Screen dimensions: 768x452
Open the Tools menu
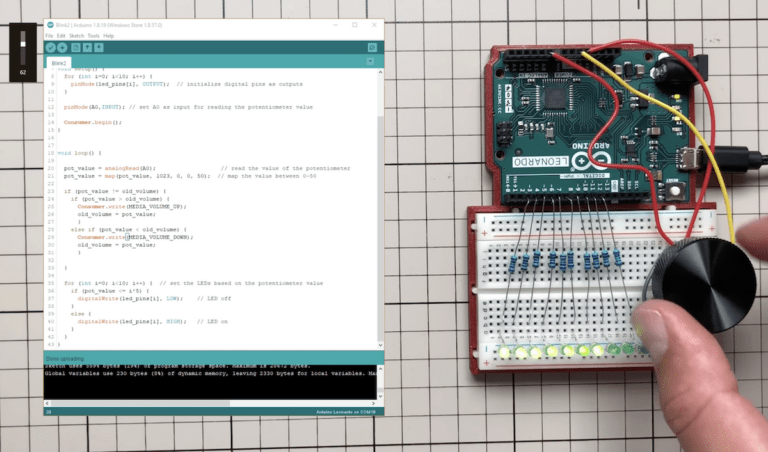point(94,35)
